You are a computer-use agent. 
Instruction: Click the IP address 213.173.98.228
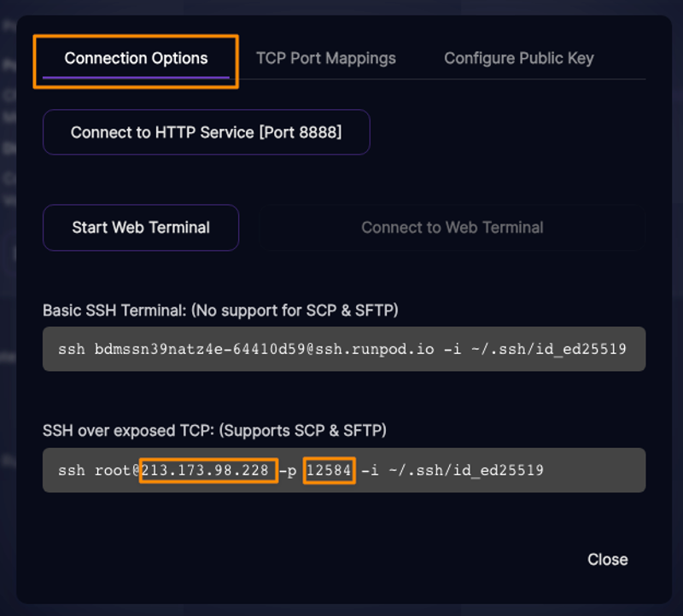pos(205,471)
